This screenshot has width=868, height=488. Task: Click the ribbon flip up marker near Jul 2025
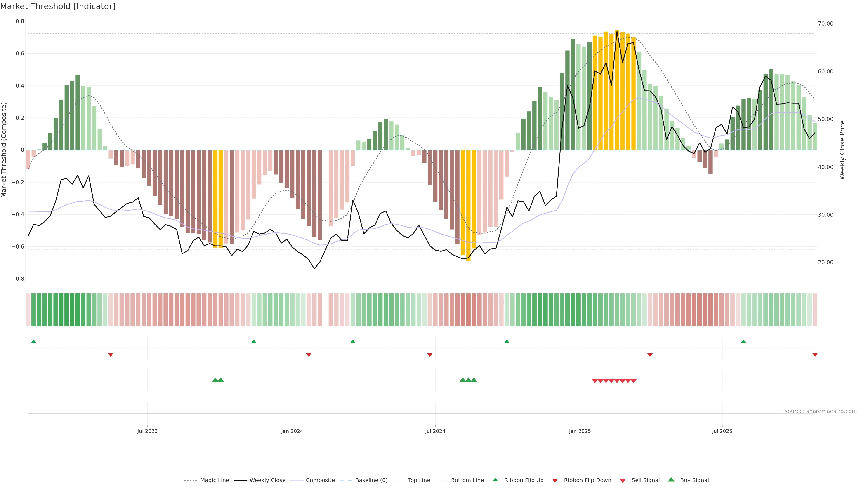743,342
